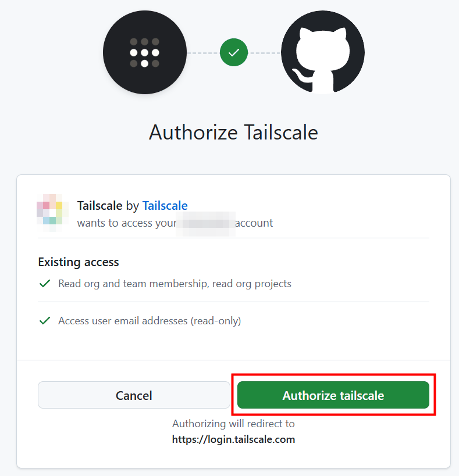Click Access user email addresses (read-only) text
Screen dimensions: 459x476
150,320
